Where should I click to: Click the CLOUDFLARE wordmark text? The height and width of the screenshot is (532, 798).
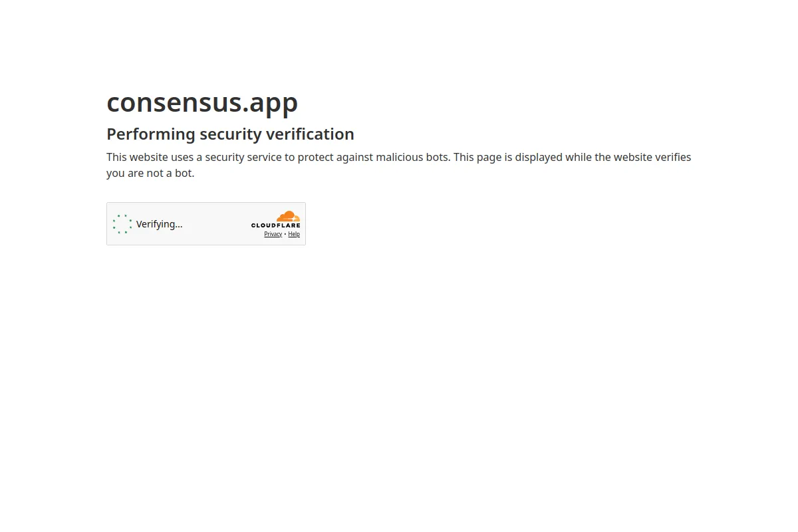click(275, 225)
